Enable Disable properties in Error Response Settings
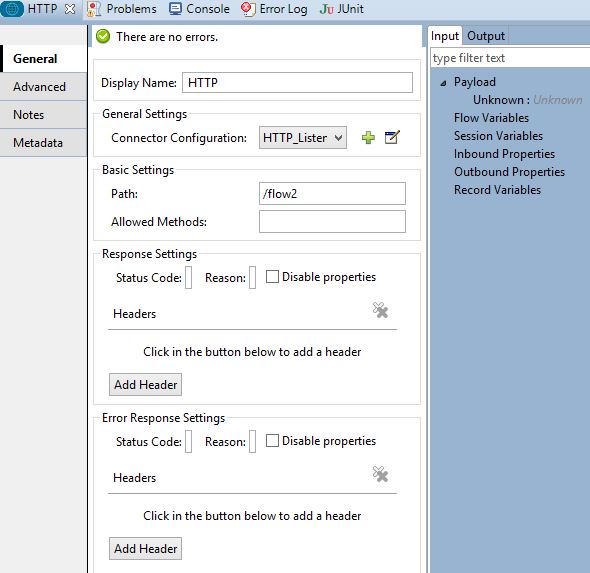The width and height of the screenshot is (590, 573). 272,441
